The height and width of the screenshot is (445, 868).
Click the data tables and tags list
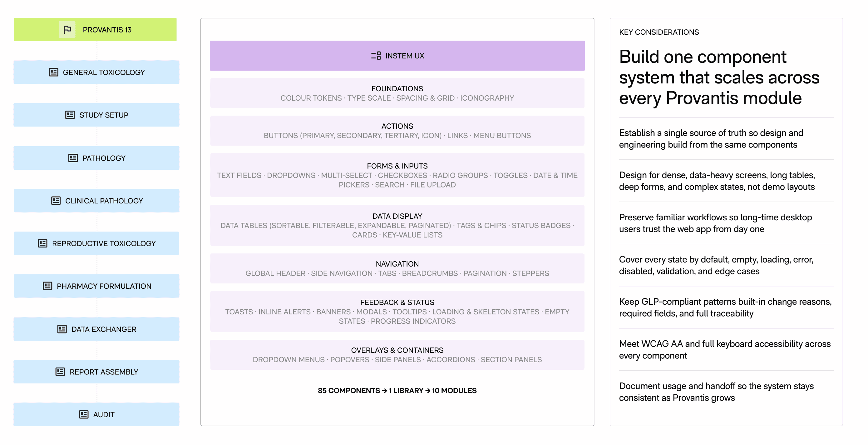[x=397, y=230]
